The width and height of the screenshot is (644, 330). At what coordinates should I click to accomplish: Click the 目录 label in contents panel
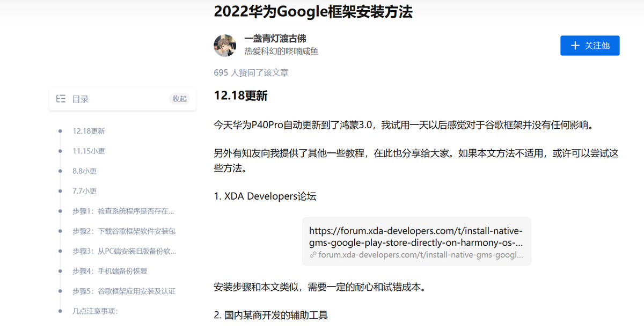(80, 99)
